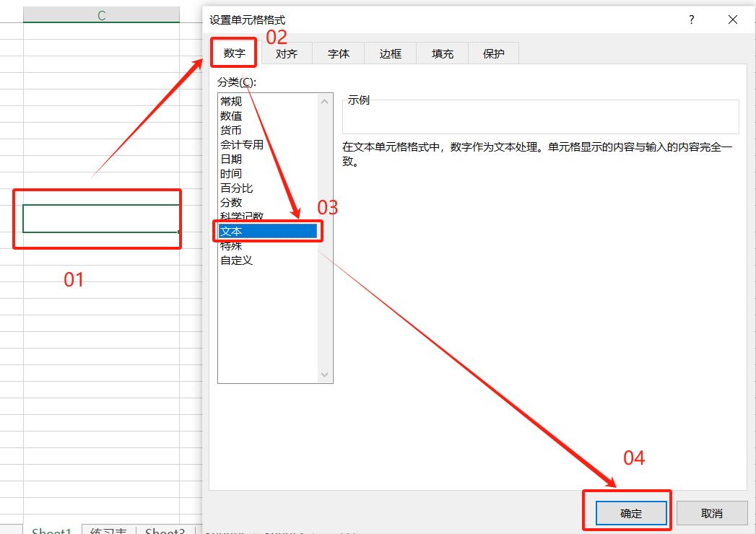Open the 填充 (Fill) tab
Screen dimensions: 756x534
coord(441,53)
